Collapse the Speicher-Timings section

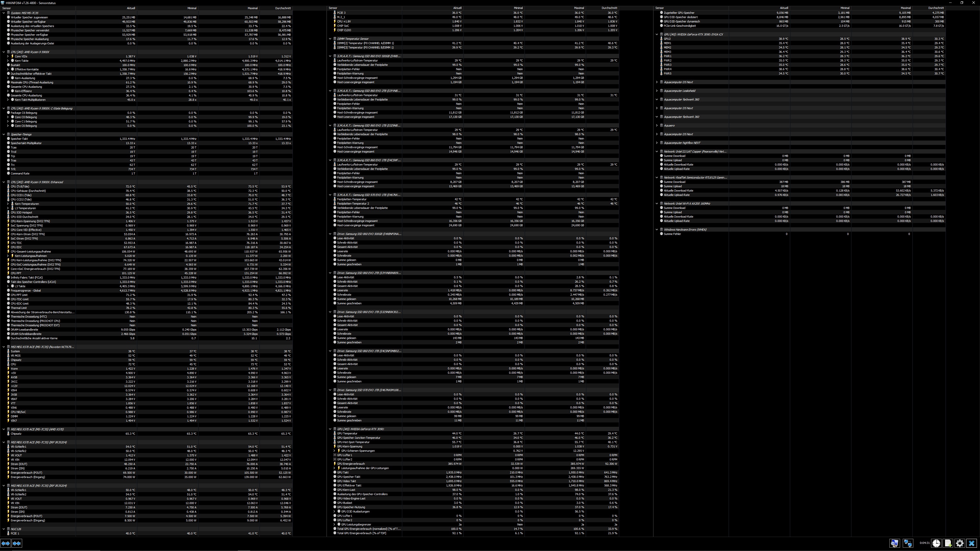(4, 134)
